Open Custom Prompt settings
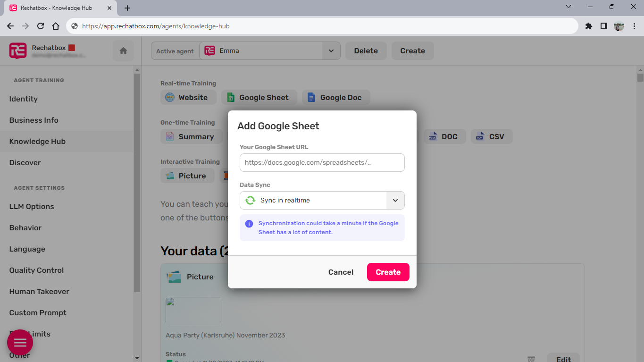The height and width of the screenshot is (362, 644). pos(38,313)
